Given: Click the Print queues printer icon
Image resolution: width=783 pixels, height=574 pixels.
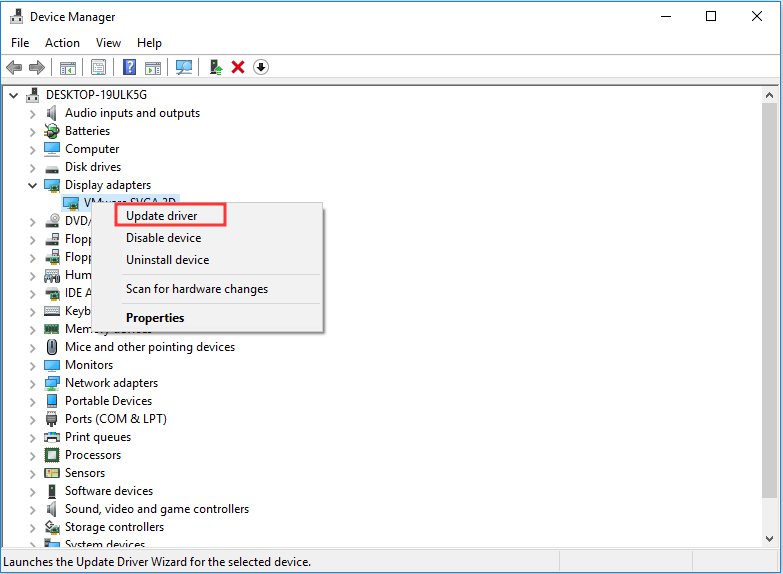Looking at the screenshot, I should (52, 437).
